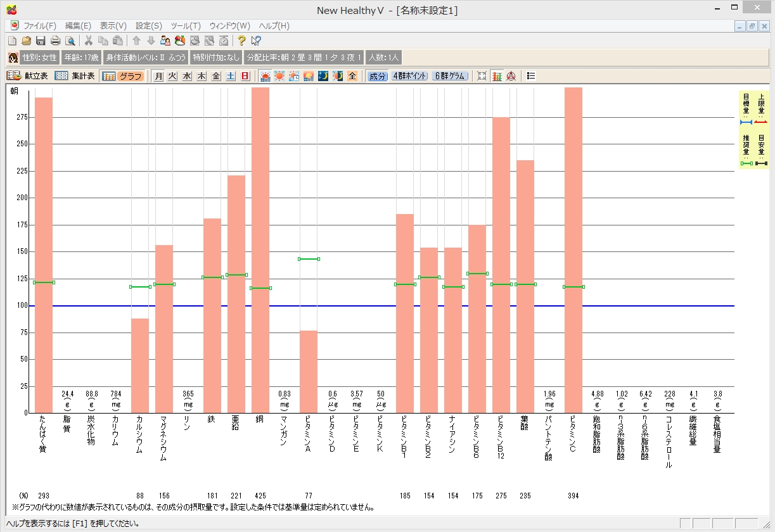
Task: Click the Copy icon in toolbar
Action: (x=103, y=41)
